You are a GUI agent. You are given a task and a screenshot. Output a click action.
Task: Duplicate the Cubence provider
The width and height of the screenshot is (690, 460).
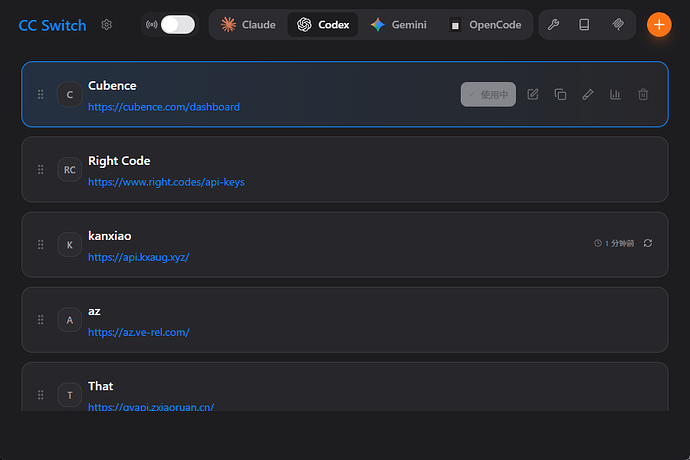click(x=560, y=94)
